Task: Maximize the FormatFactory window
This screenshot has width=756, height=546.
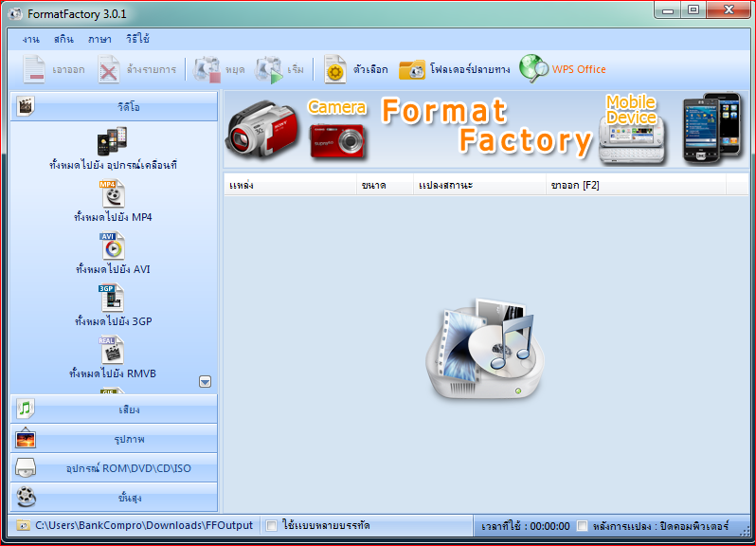Action: pyautogui.click(x=693, y=10)
